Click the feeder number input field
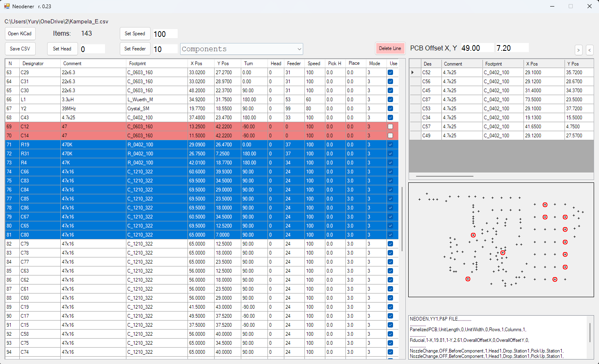Screen dimensions: 599x364 (165, 49)
